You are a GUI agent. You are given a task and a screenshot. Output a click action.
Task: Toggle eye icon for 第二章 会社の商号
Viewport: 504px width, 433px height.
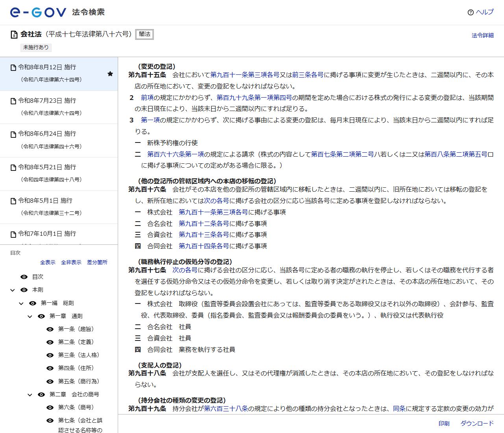tap(41, 394)
